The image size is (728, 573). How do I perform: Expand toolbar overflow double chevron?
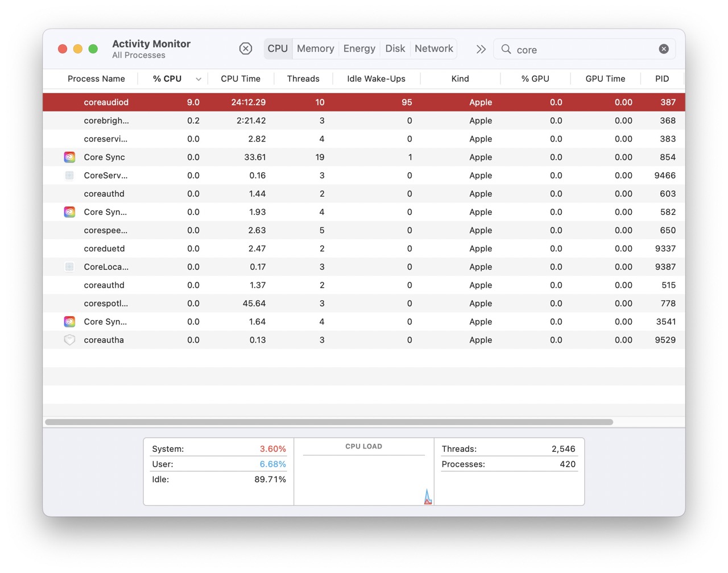click(481, 49)
